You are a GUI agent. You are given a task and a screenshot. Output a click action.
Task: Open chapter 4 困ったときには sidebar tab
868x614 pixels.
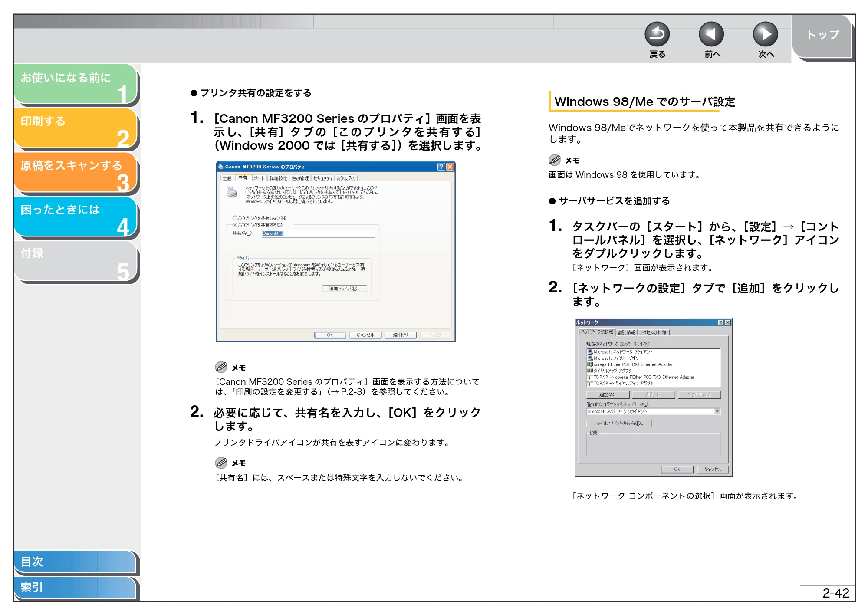tap(75, 217)
